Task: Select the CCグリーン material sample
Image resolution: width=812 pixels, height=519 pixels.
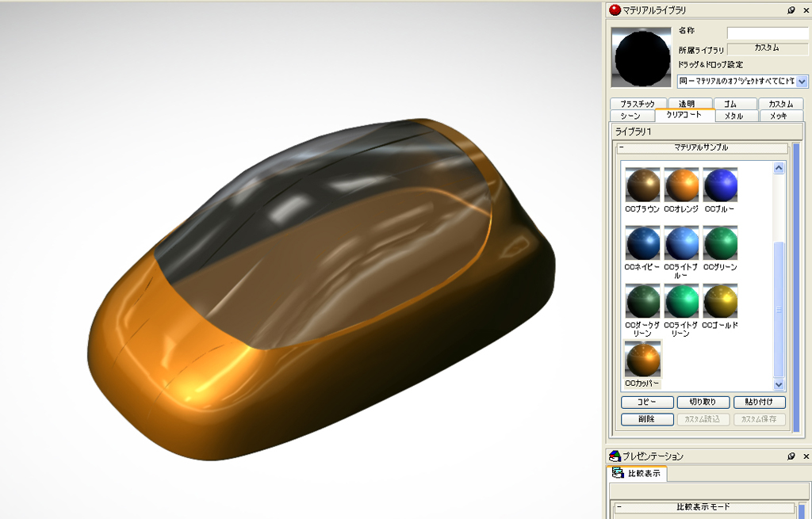Action: click(720, 244)
